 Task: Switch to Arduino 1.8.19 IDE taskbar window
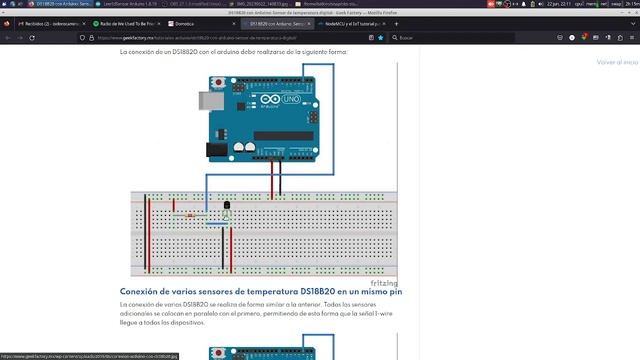[x=126, y=4]
